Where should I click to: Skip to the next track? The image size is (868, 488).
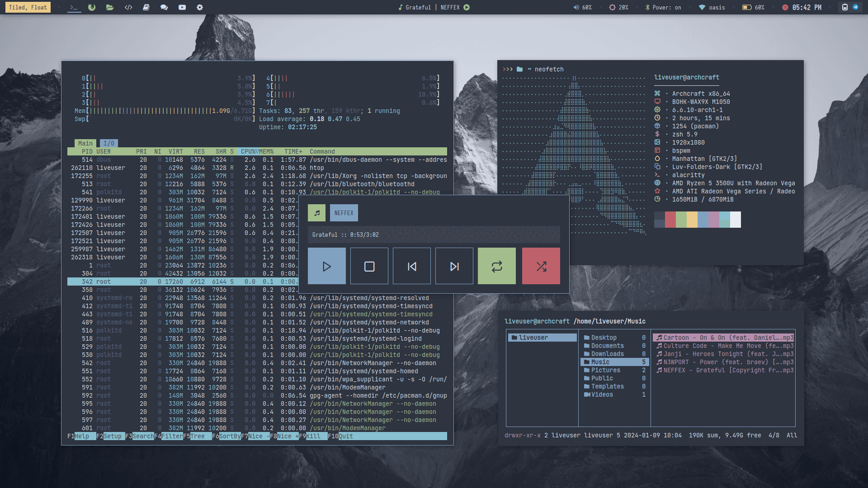454,266
